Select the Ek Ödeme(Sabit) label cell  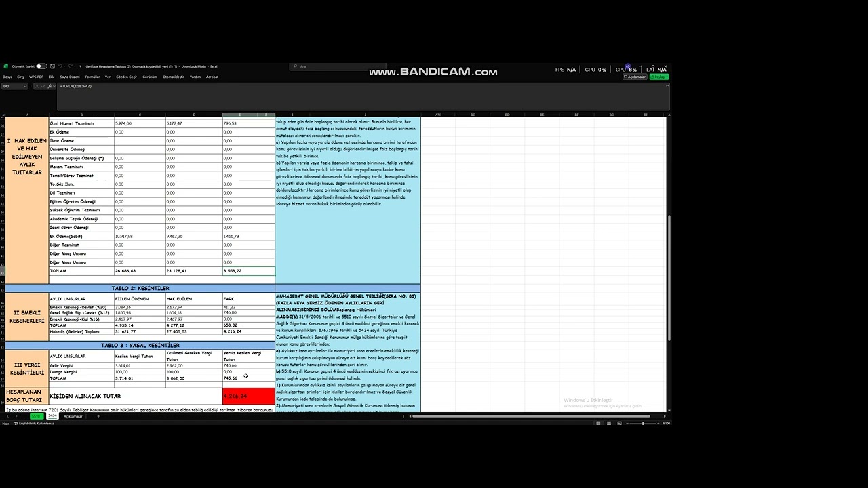[81, 236]
